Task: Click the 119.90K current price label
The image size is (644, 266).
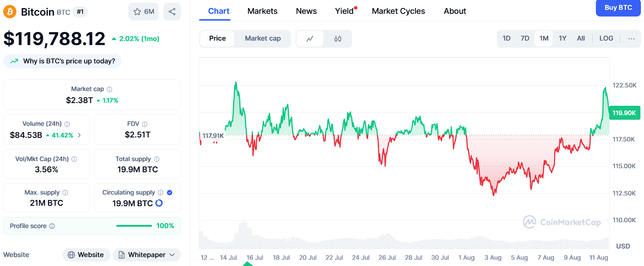Action: coord(624,113)
